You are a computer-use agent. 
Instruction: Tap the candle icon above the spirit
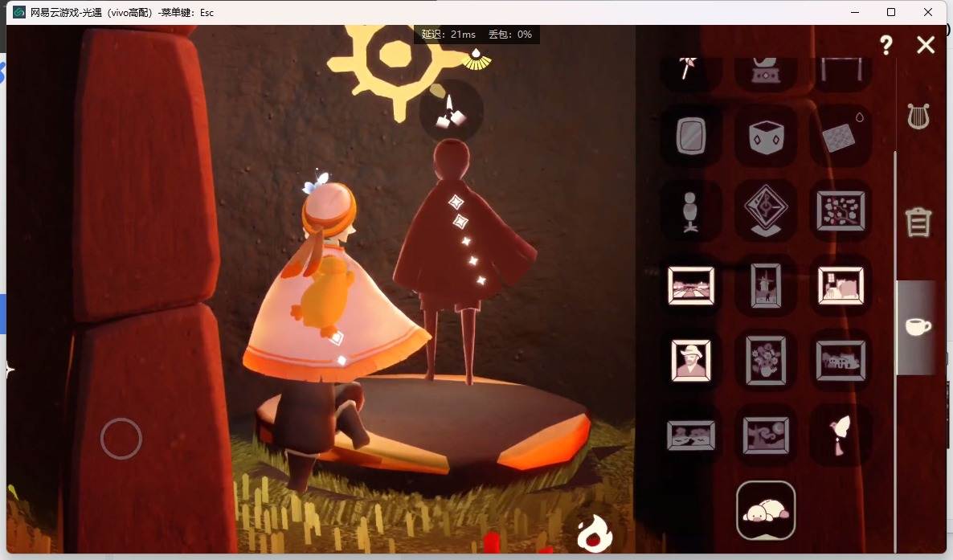451,111
